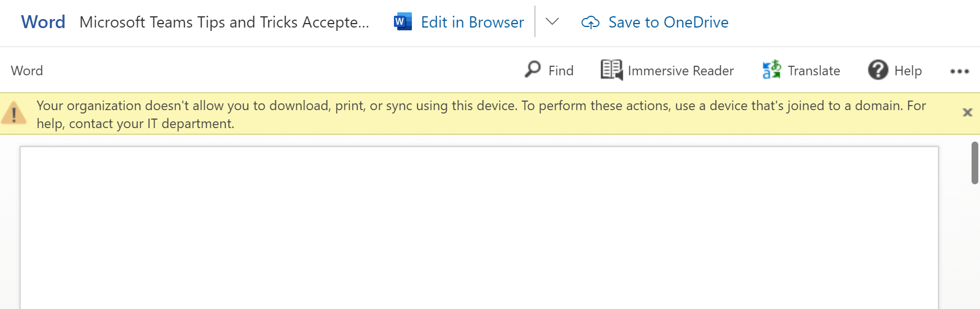
Task: Select the Word label in the toolbar
Action: coord(27,71)
